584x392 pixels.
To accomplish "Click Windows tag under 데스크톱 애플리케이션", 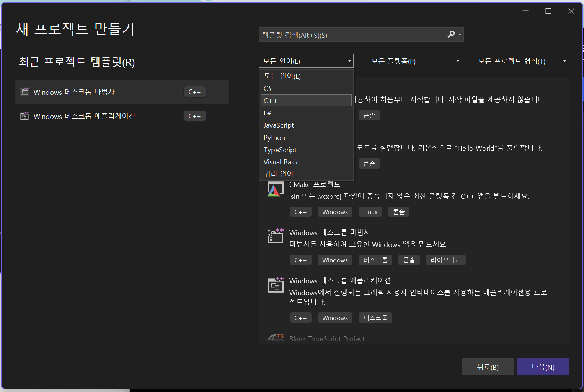I will (x=335, y=318).
